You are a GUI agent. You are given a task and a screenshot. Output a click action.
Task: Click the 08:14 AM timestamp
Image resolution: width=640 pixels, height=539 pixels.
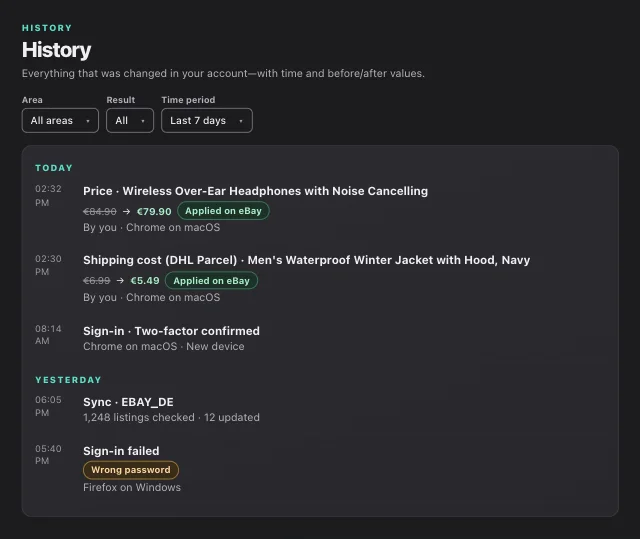pos(48,335)
